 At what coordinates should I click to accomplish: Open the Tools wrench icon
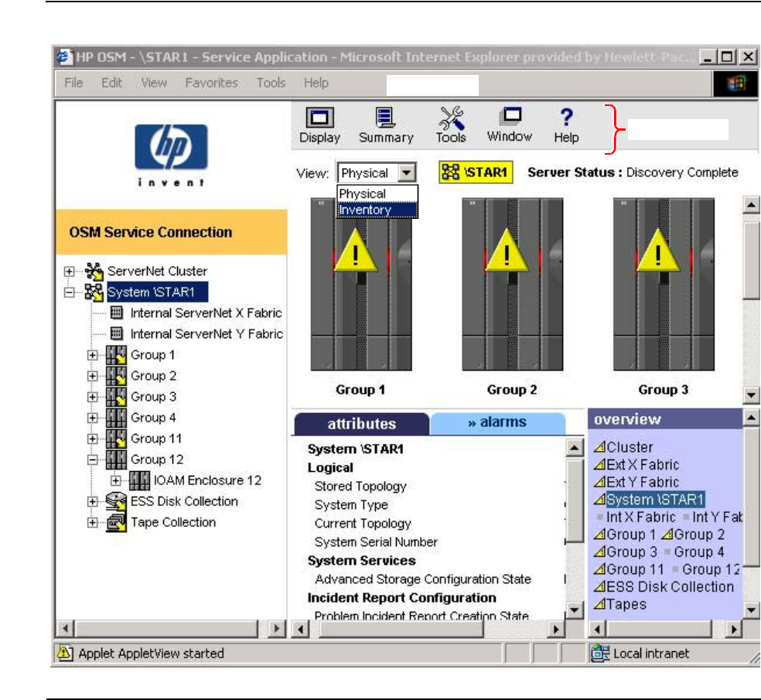pyautogui.click(x=451, y=125)
